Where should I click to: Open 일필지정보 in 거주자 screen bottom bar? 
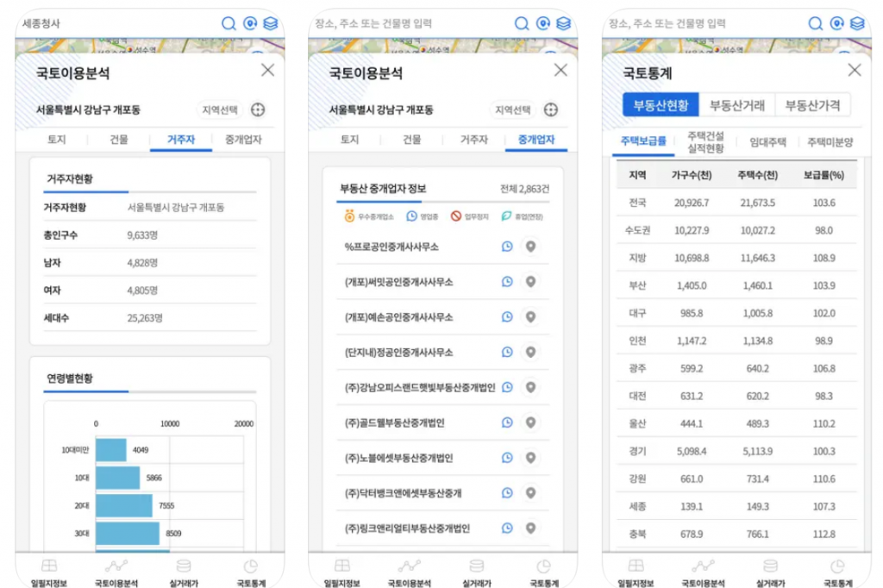(49, 572)
